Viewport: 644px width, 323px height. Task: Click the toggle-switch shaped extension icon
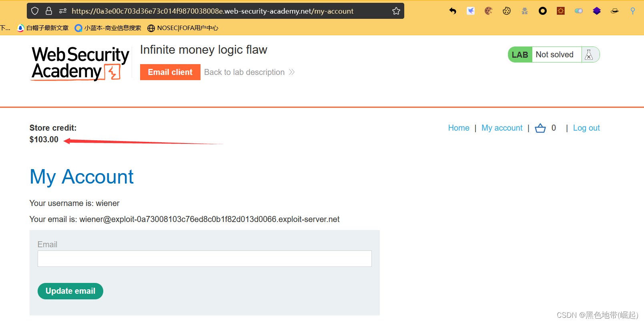(579, 11)
